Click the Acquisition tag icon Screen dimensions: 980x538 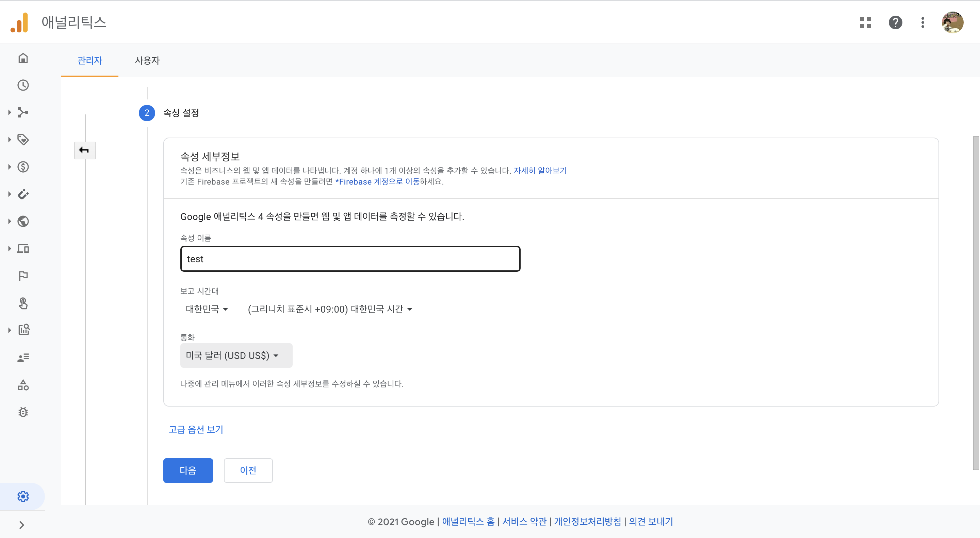(x=23, y=139)
